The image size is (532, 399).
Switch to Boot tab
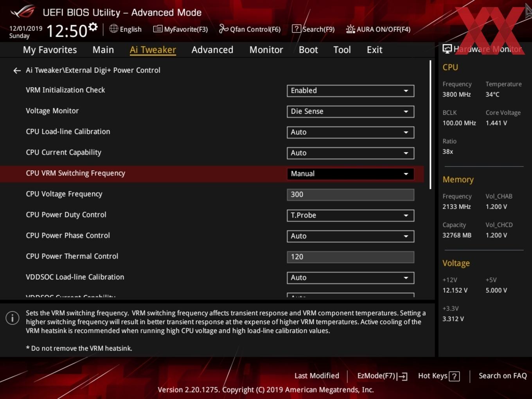[x=308, y=50]
